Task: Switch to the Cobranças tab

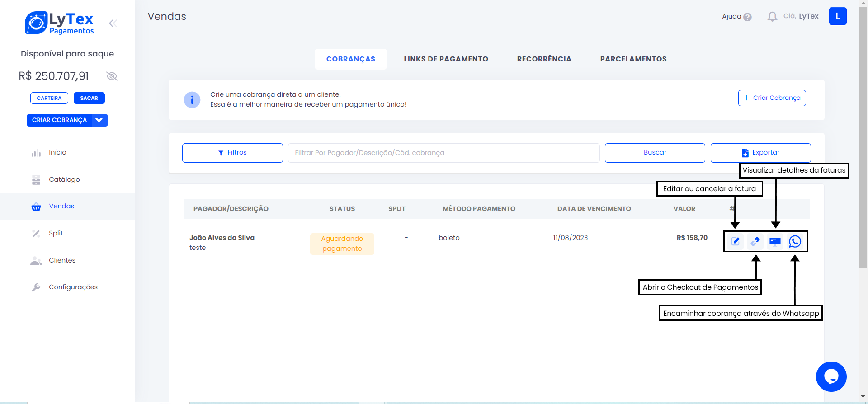Action: coord(351,59)
